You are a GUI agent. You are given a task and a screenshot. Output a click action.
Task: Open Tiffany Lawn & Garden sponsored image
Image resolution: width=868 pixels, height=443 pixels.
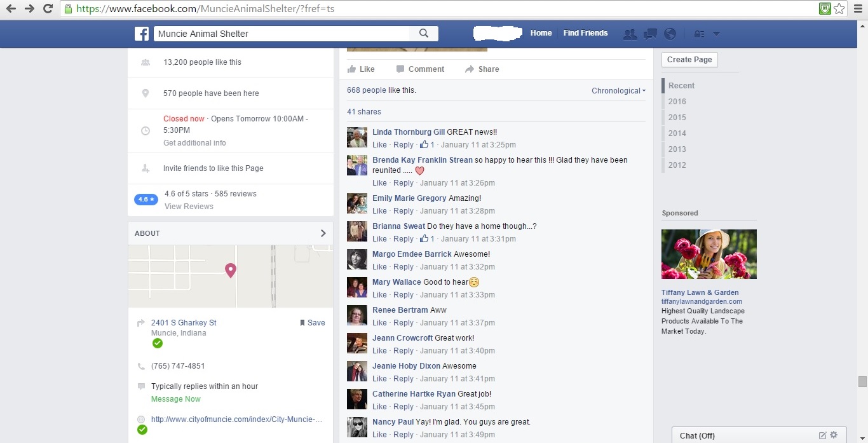point(709,254)
